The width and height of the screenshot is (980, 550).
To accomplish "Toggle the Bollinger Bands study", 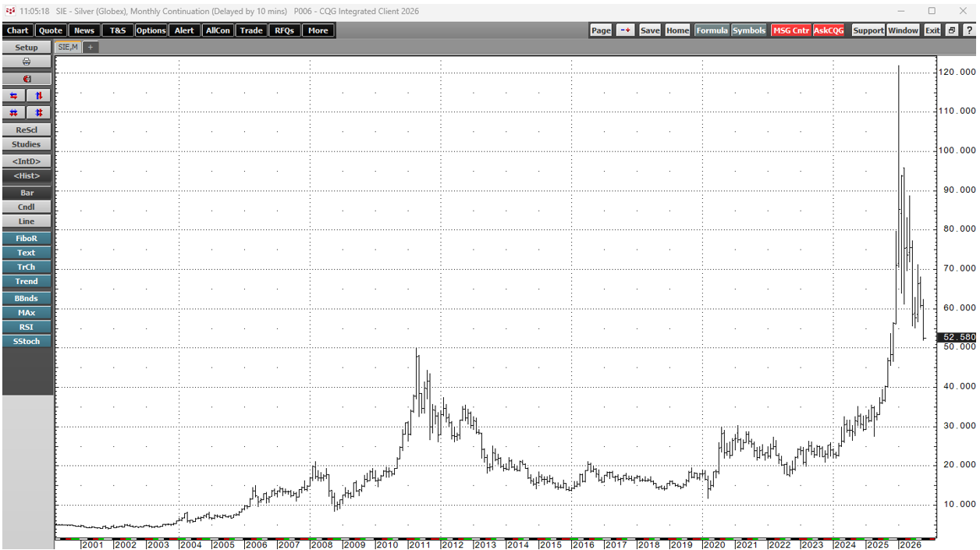I will pyautogui.click(x=27, y=298).
